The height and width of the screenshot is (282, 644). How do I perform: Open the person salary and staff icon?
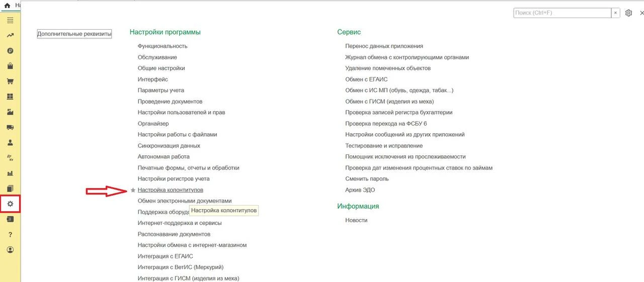[10, 143]
